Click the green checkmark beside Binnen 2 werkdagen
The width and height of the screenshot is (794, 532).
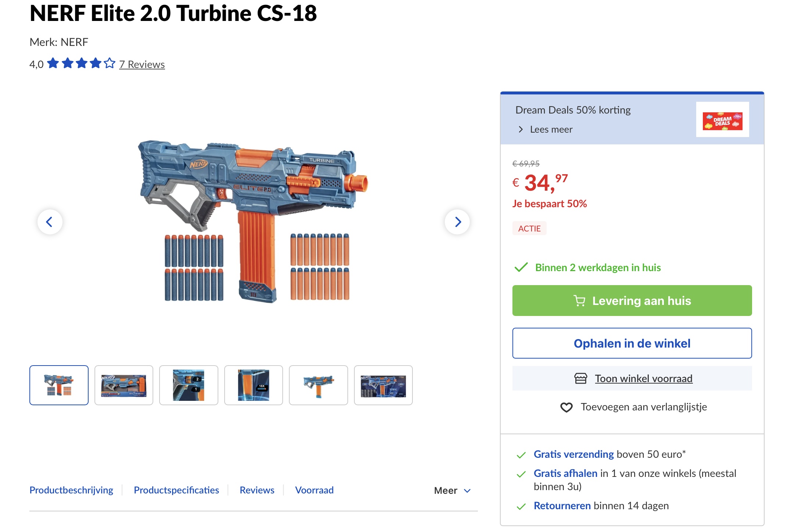(x=521, y=268)
